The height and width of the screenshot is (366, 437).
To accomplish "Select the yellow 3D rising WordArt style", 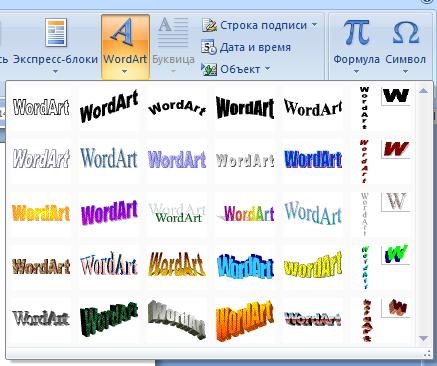I will [x=313, y=267].
